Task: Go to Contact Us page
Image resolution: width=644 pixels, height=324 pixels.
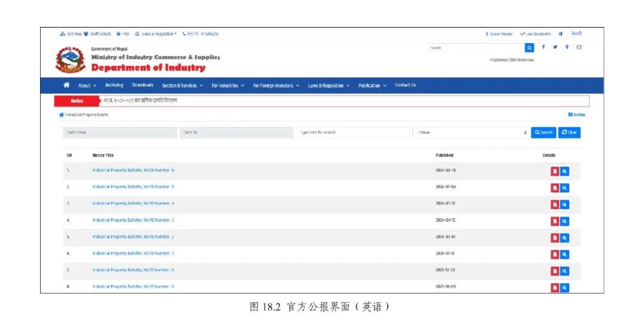Action: [x=405, y=85]
